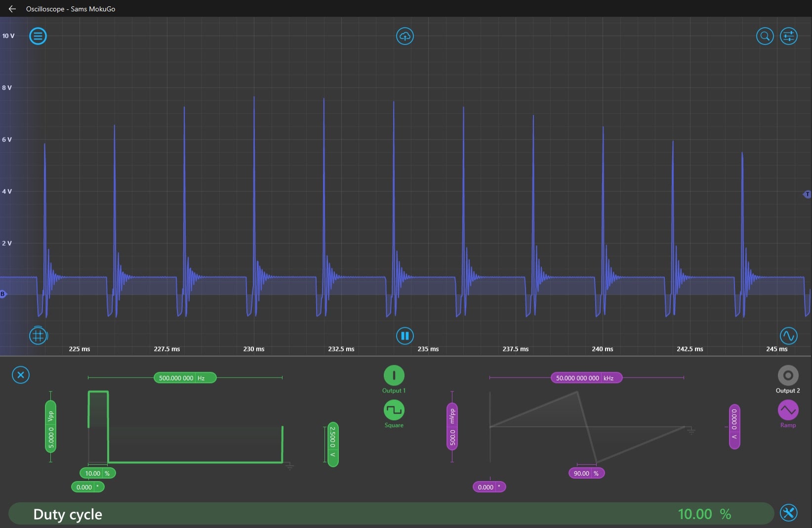Click the trigger level T marker

pyautogui.click(x=807, y=194)
